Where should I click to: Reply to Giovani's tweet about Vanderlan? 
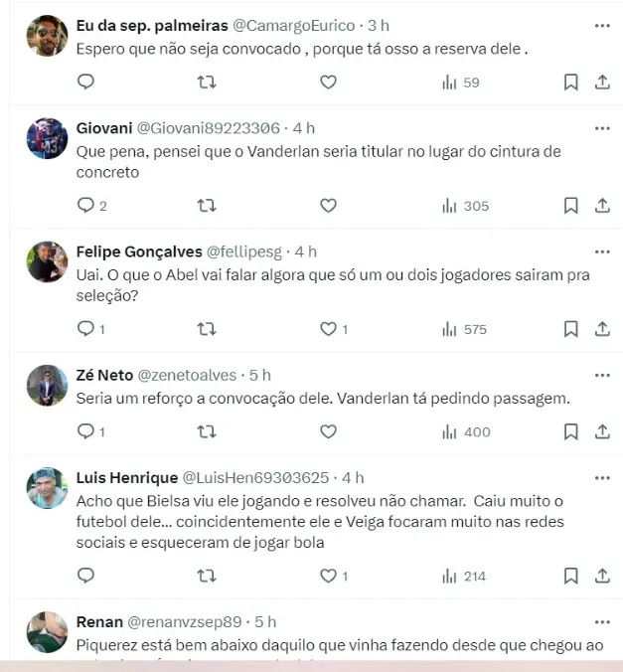86,206
